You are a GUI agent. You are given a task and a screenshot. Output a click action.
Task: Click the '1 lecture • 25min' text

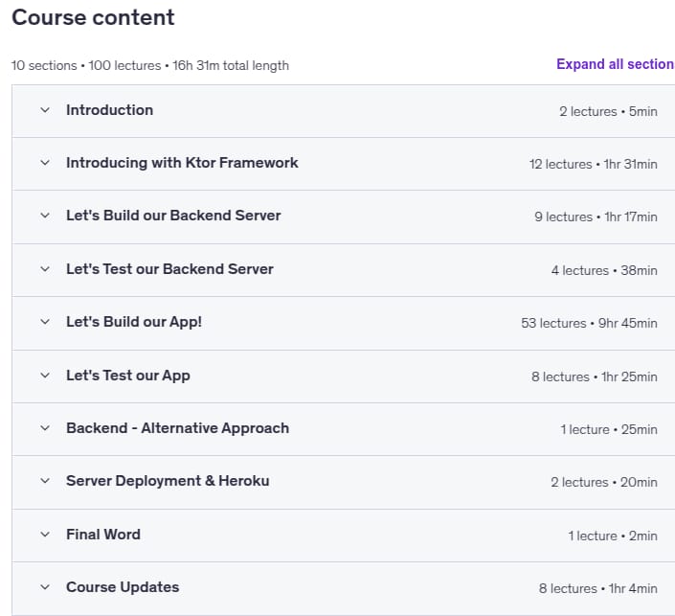(609, 429)
